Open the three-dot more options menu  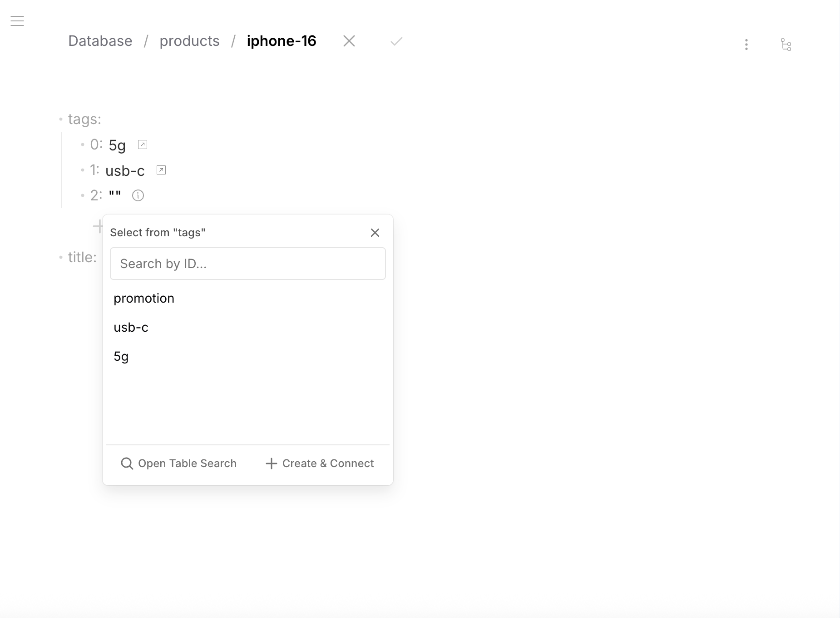tap(746, 45)
